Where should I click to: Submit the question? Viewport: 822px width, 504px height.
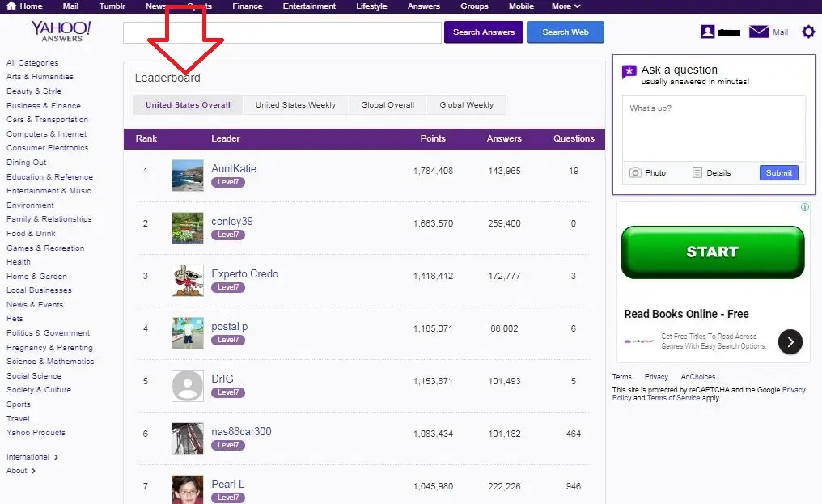(x=778, y=172)
